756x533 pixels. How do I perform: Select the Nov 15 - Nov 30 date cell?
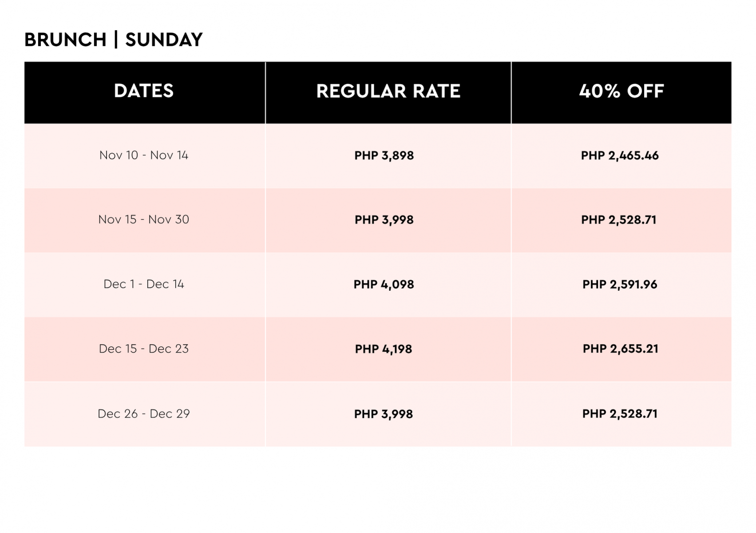click(x=144, y=219)
